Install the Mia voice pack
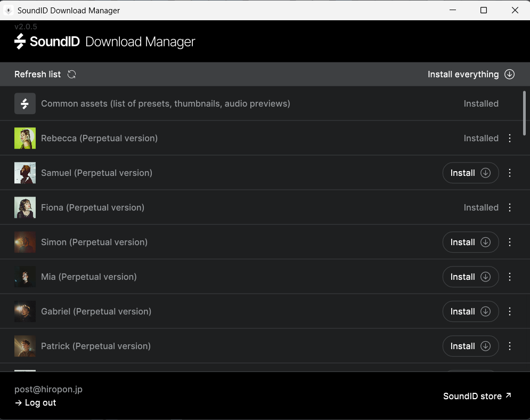Viewport: 530px width, 420px height. [x=470, y=277]
